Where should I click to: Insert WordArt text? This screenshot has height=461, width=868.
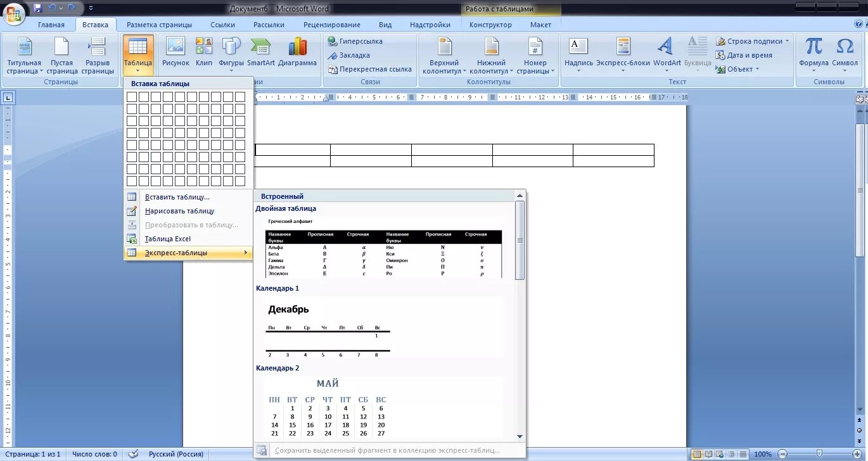click(667, 54)
